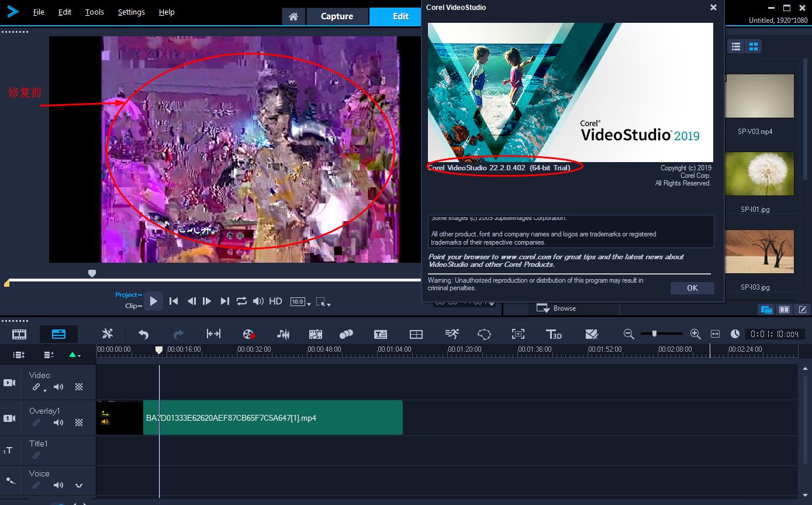Switch library to thumbnail view
The width and height of the screenshot is (812, 505).
point(754,46)
